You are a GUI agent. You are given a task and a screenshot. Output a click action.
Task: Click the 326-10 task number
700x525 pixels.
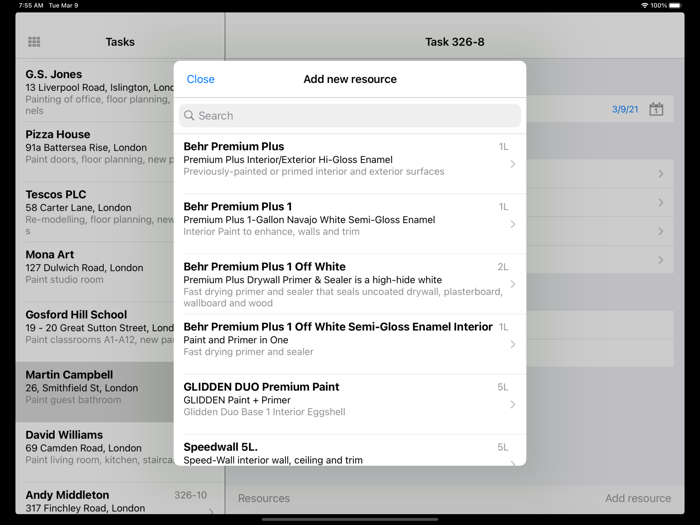coord(191,495)
